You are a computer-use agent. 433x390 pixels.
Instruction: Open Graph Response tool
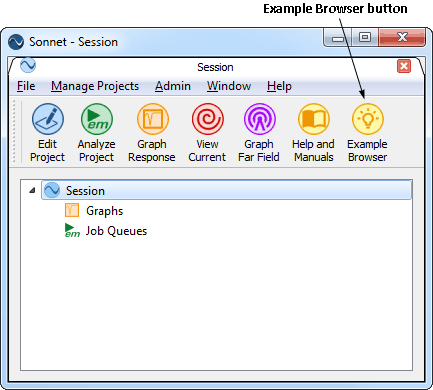pos(152,133)
